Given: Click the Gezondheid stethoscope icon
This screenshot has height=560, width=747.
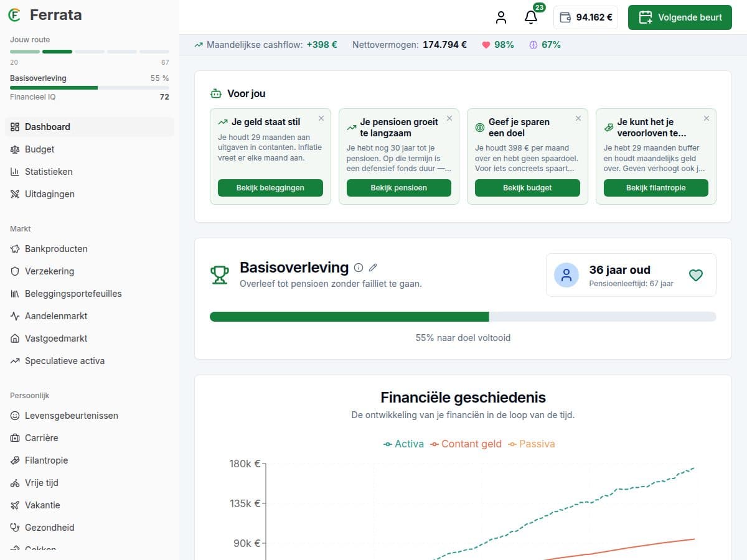Looking at the screenshot, I should 15,528.
